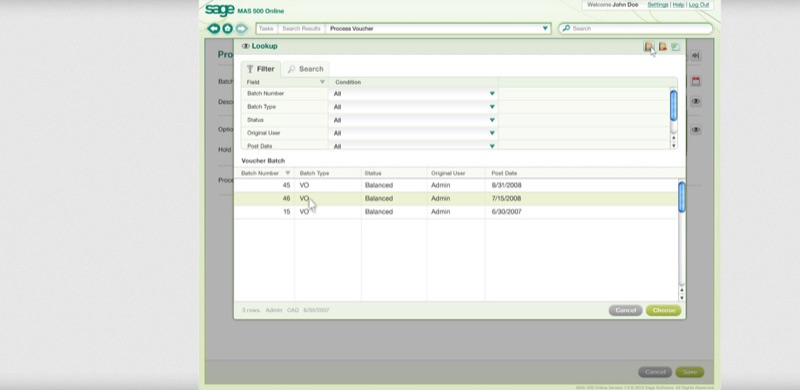Select the Filter tab in Lookup
Screen dimensions: 800x390
pyautogui.click(x=261, y=69)
